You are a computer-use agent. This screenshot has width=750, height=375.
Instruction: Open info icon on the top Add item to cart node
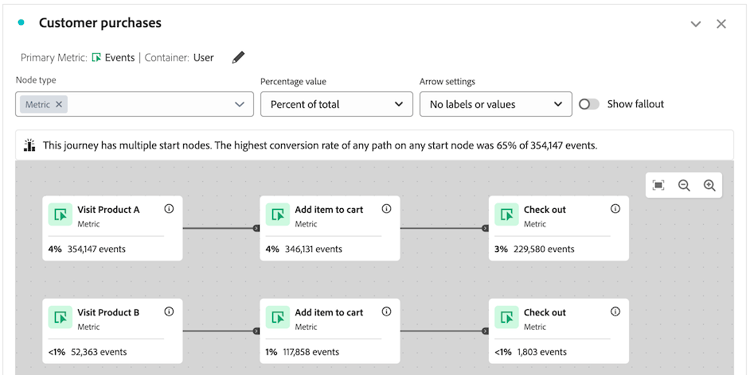386,209
